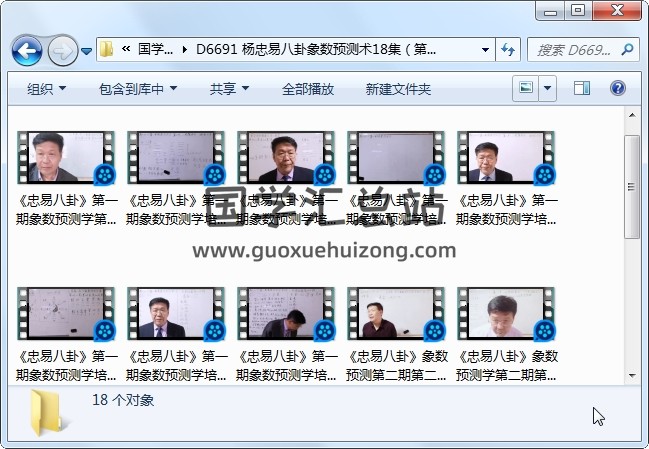Open the 组织 menu

(46, 89)
